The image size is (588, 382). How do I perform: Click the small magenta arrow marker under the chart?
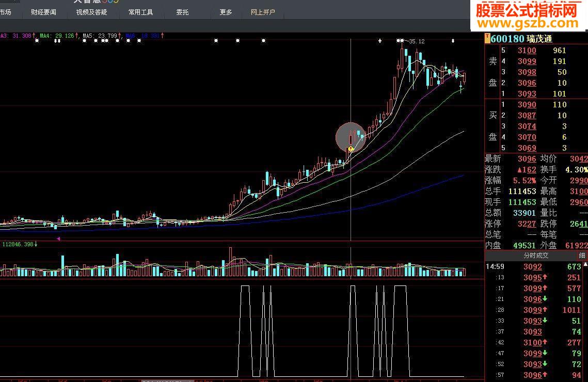58,238
